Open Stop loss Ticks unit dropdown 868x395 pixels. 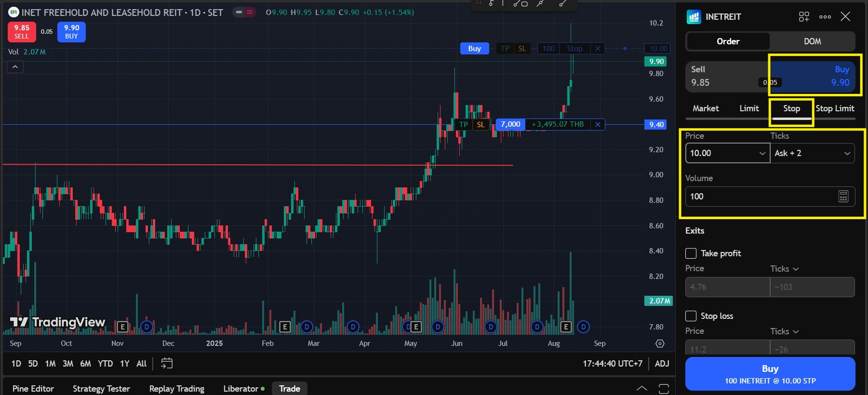point(785,331)
